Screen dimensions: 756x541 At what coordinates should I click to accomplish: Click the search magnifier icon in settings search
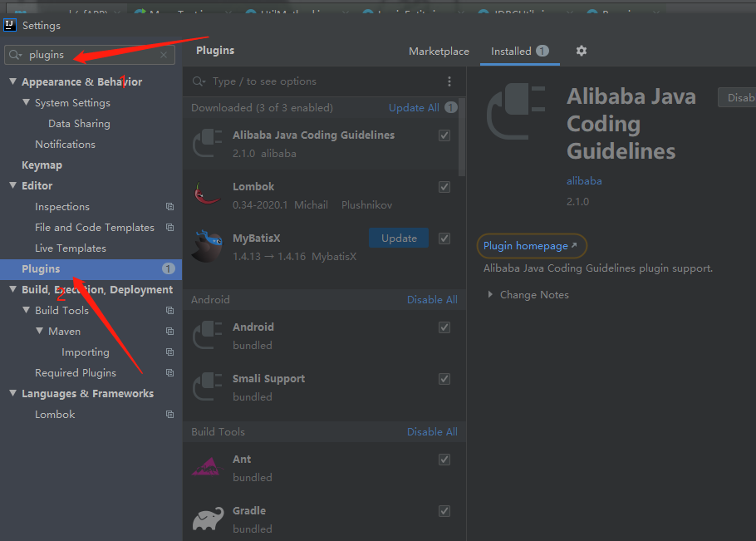pos(15,55)
